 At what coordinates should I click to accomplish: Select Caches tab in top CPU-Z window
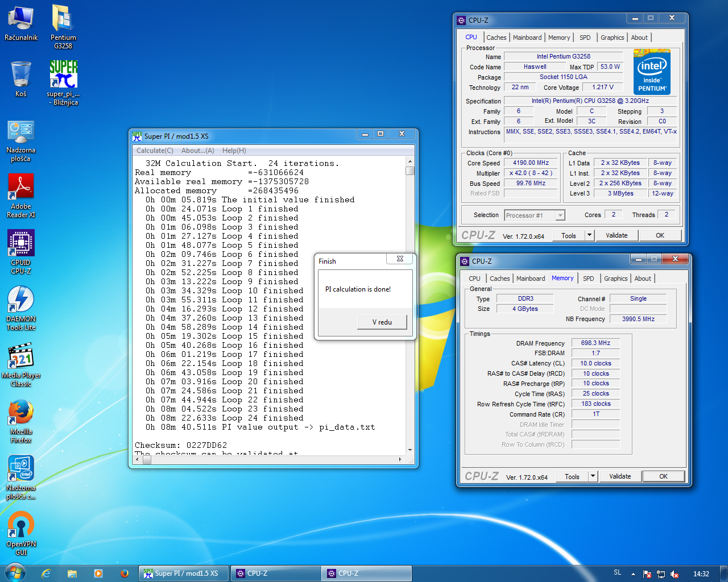point(497,38)
